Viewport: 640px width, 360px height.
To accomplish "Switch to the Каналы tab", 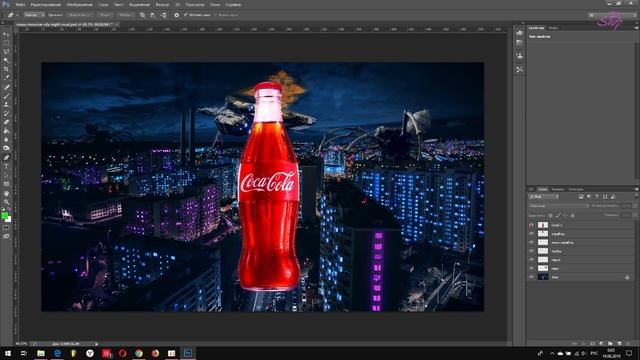I will coord(558,189).
